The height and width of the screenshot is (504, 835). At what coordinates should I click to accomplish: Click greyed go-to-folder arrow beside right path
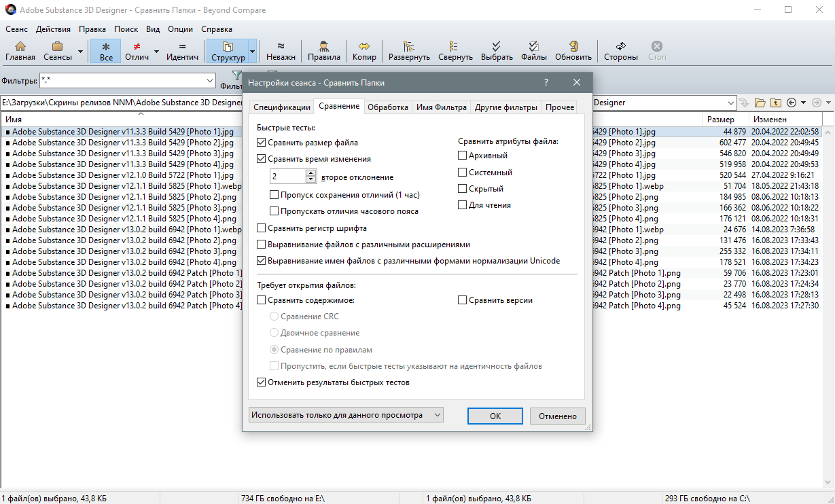click(x=745, y=103)
